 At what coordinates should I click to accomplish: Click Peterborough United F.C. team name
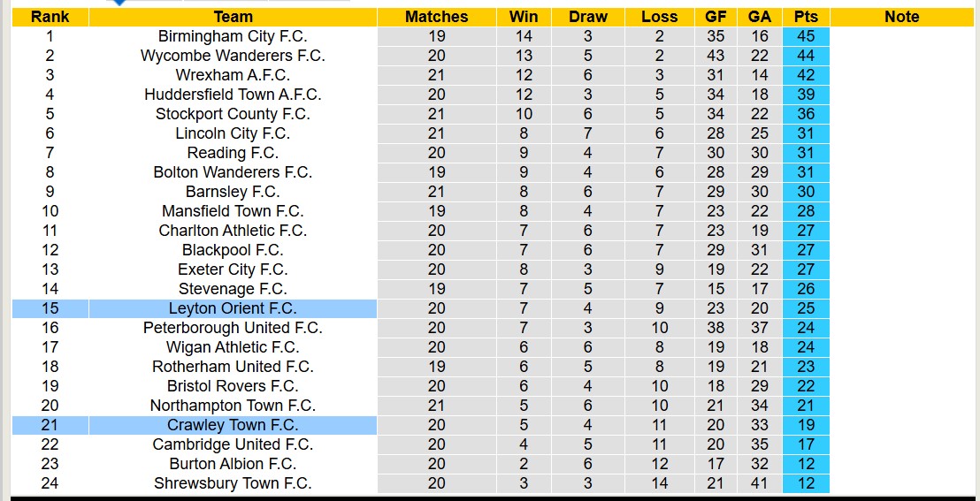click(233, 328)
